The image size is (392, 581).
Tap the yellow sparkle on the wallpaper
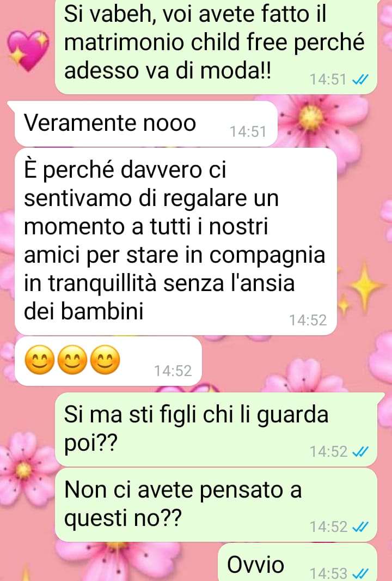(364, 286)
